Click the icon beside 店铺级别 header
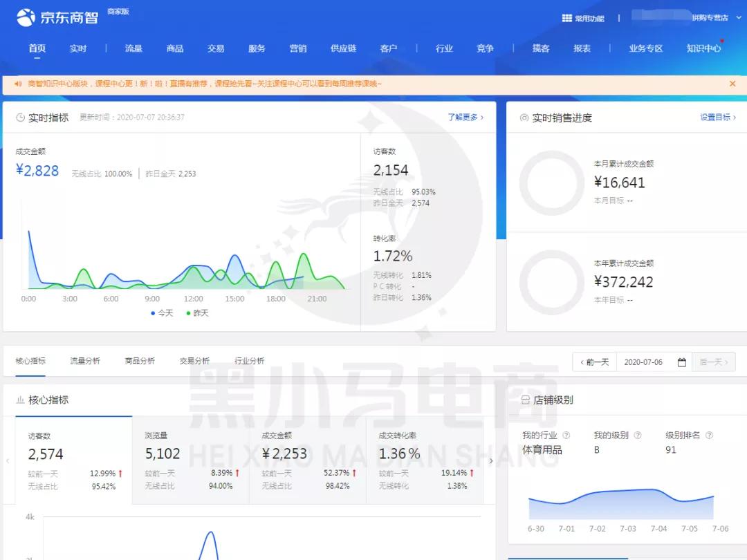747x560 pixels. tap(524, 400)
